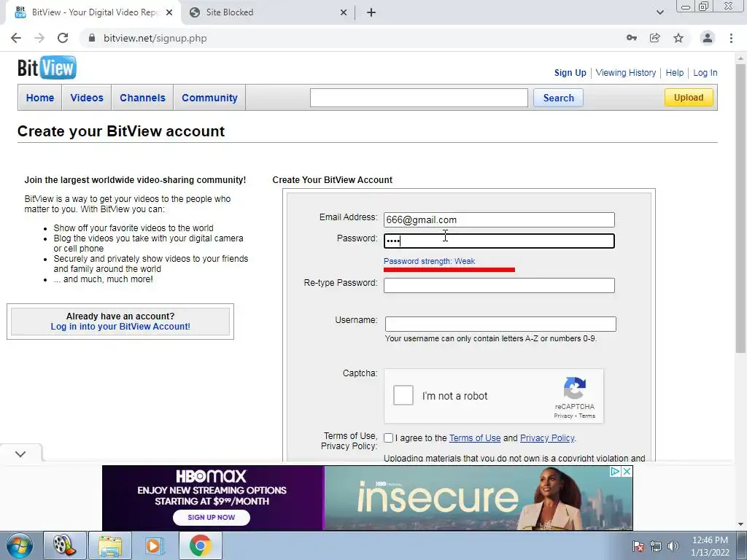Click the network tray icon

[x=656, y=546]
